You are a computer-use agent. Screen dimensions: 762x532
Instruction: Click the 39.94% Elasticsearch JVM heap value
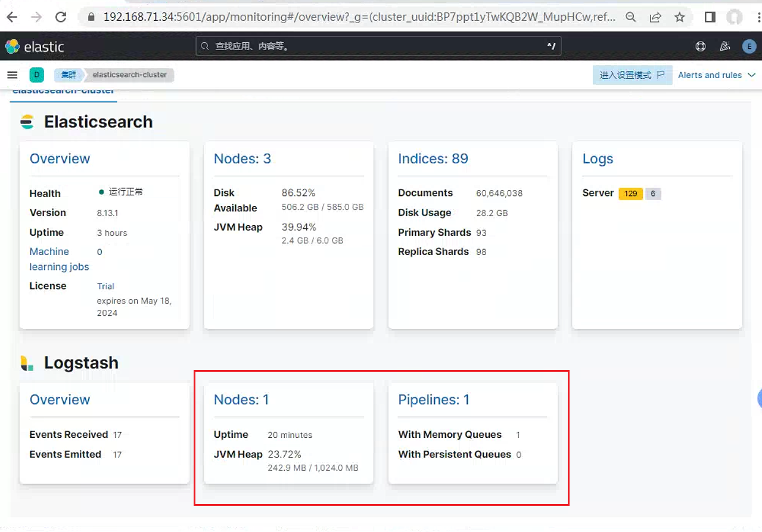click(299, 227)
